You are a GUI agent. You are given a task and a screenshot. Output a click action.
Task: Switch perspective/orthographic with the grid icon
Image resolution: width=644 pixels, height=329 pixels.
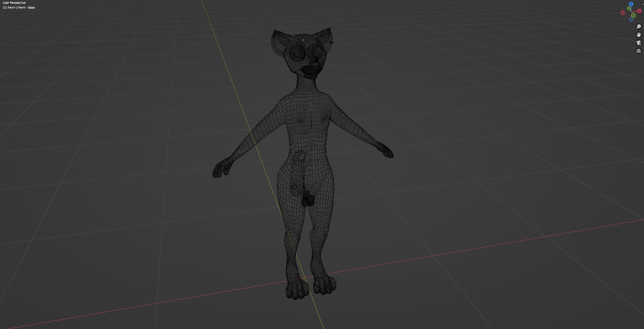coord(639,51)
